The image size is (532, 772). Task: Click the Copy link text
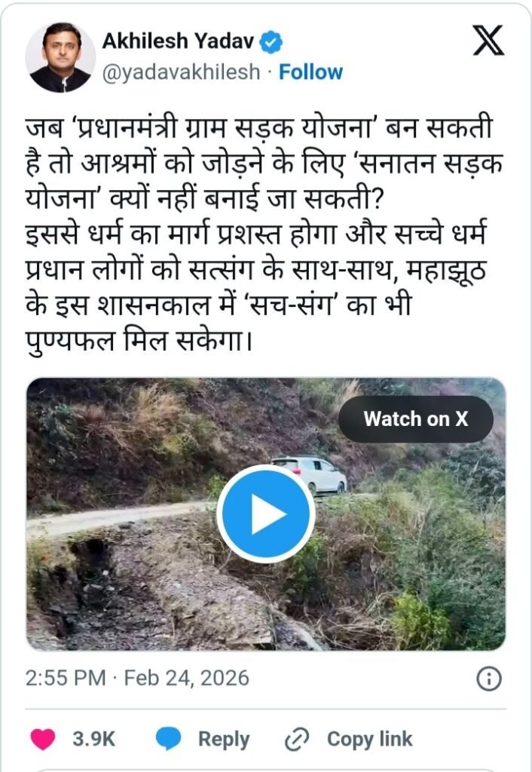369,739
